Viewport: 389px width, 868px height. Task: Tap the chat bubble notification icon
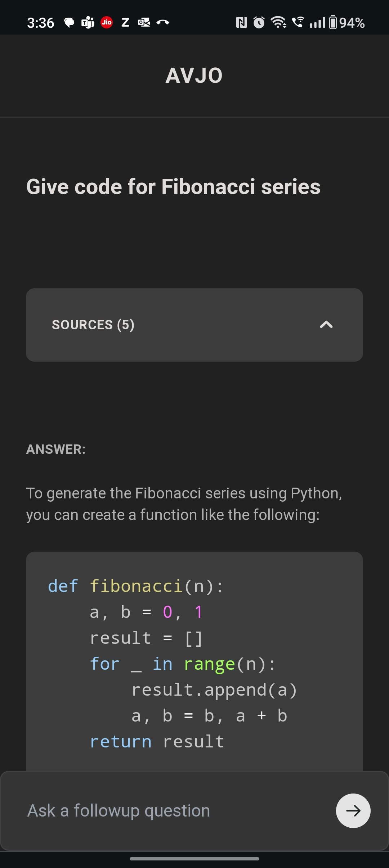69,23
